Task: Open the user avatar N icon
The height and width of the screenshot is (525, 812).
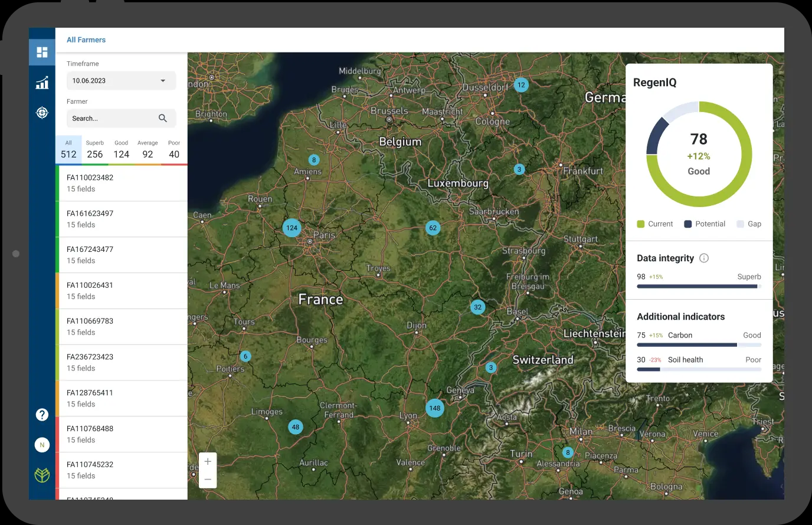Action: tap(42, 445)
